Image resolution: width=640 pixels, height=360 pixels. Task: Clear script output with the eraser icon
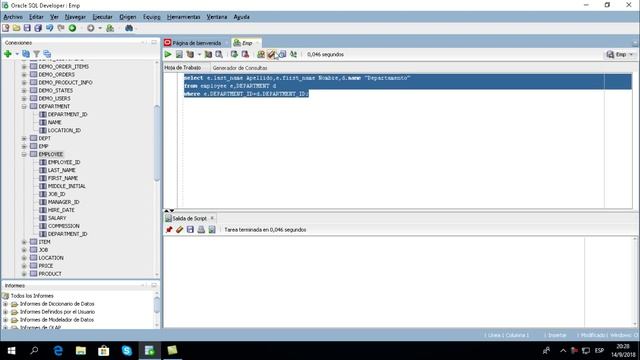pos(180,230)
